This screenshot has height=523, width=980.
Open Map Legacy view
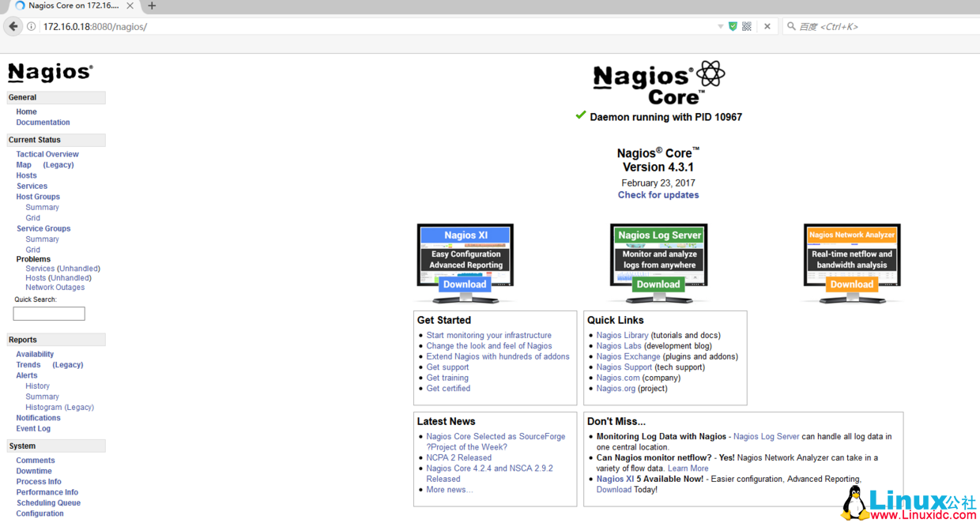pos(58,165)
